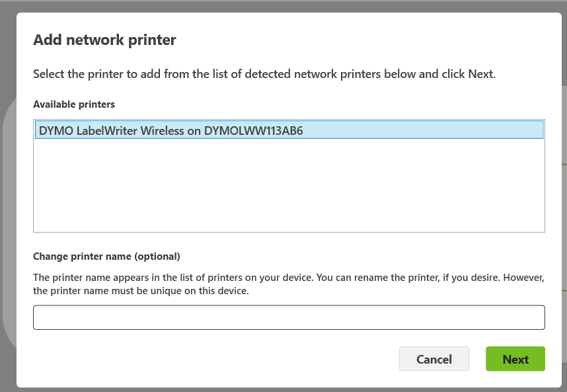Activate the Change printer name text field
Screen dimensions: 567x392
(x=289, y=317)
